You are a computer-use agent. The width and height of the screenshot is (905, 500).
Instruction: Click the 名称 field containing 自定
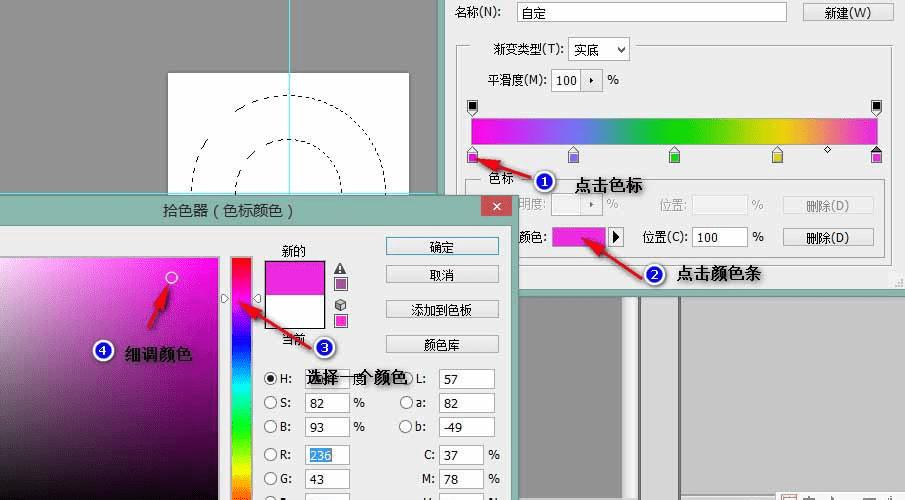[x=652, y=13]
